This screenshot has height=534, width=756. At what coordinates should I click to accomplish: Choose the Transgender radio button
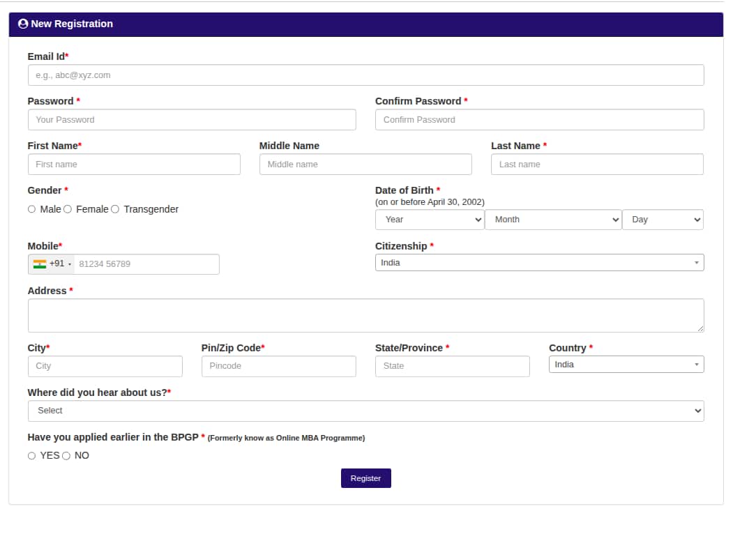point(115,209)
